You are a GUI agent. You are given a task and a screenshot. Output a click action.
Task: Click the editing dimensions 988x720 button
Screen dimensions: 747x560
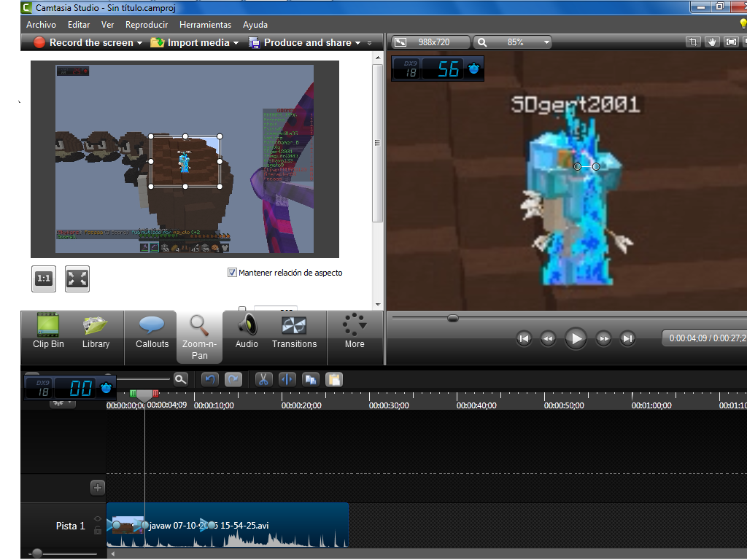point(430,42)
